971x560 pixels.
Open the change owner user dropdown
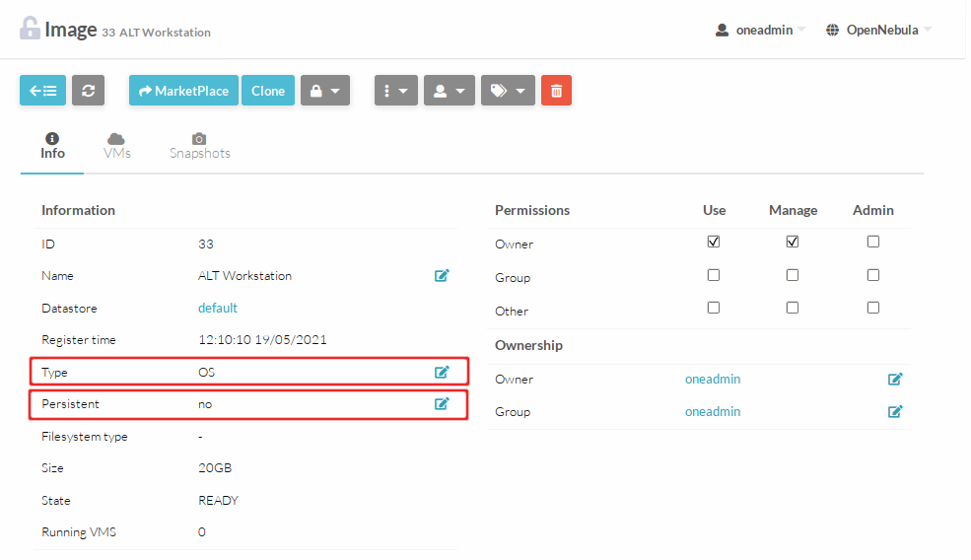point(449,91)
